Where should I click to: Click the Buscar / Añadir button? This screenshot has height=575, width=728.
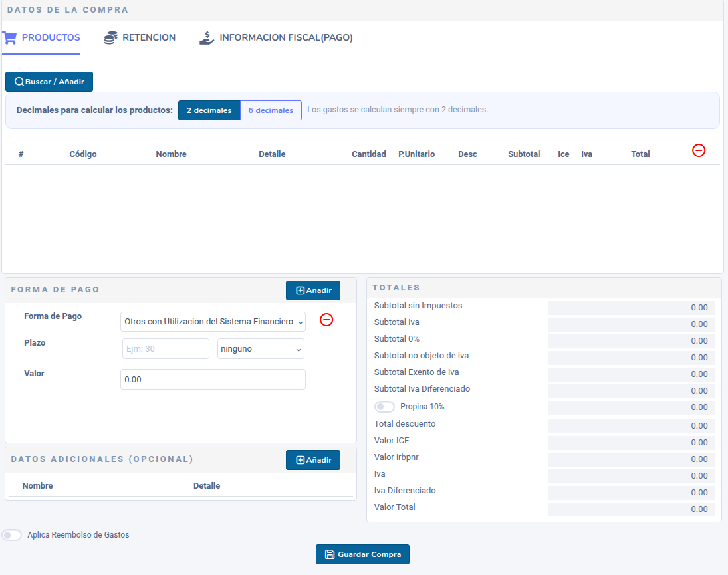(49, 82)
